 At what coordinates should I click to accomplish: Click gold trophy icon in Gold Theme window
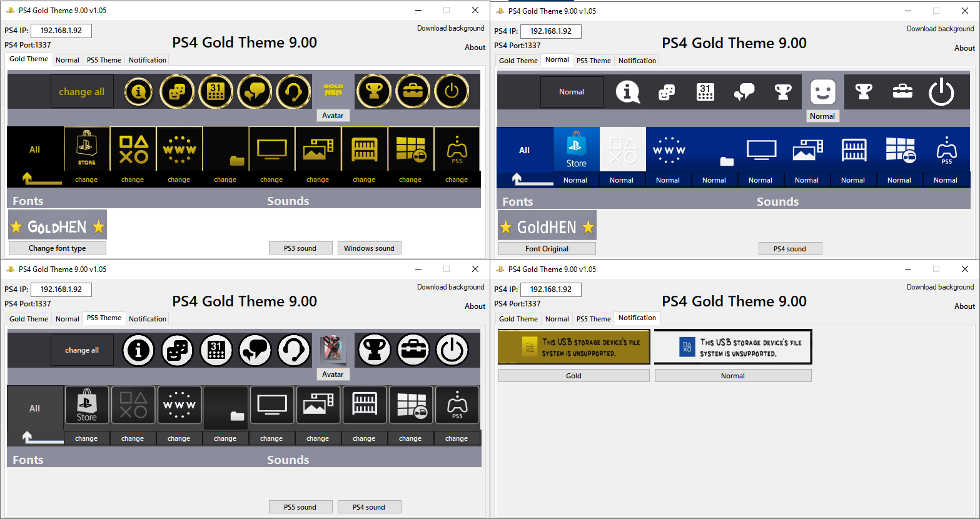click(374, 91)
